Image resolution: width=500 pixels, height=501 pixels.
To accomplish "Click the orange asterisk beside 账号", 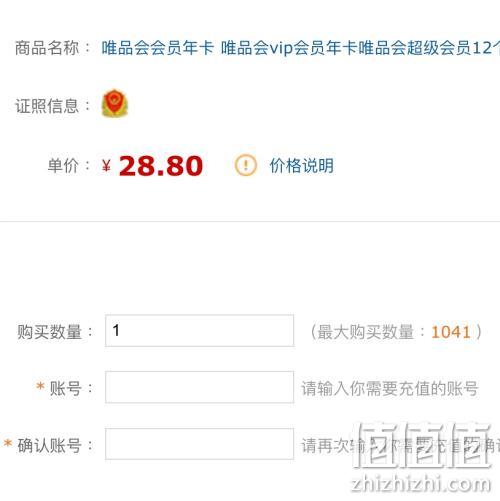I will pos(40,386).
